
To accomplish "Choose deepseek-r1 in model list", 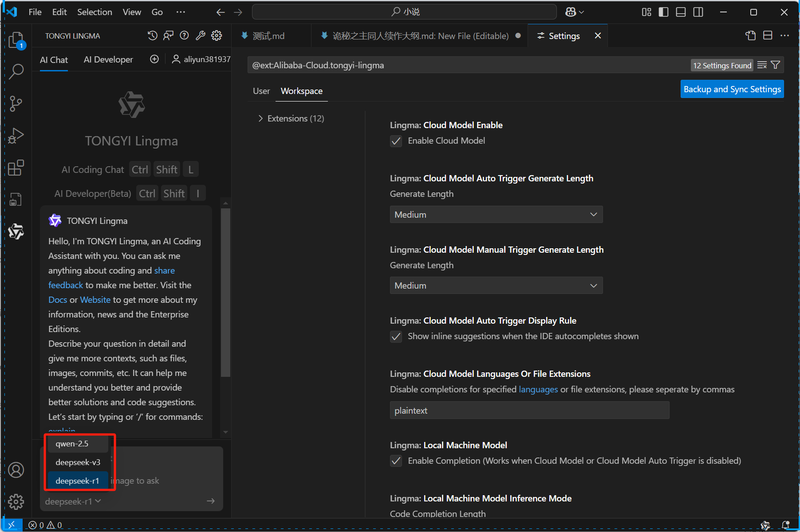I will click(78, 481).
